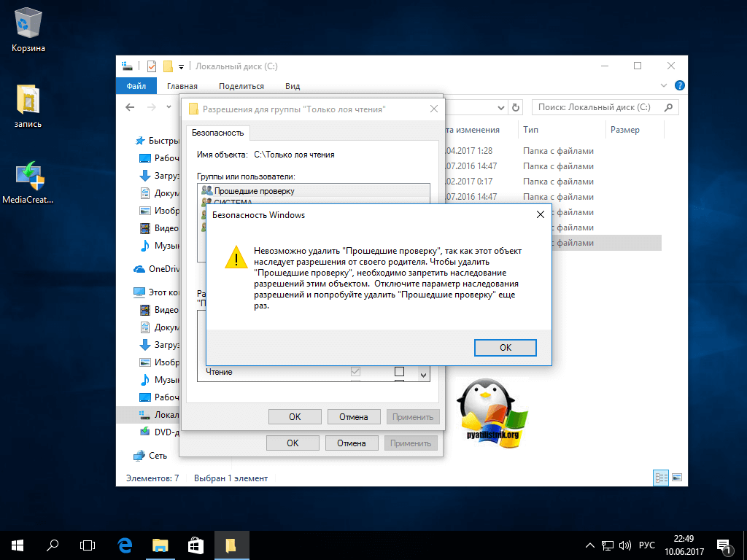Click the Windows Start button
747x560 pixels.
point(18,545)
